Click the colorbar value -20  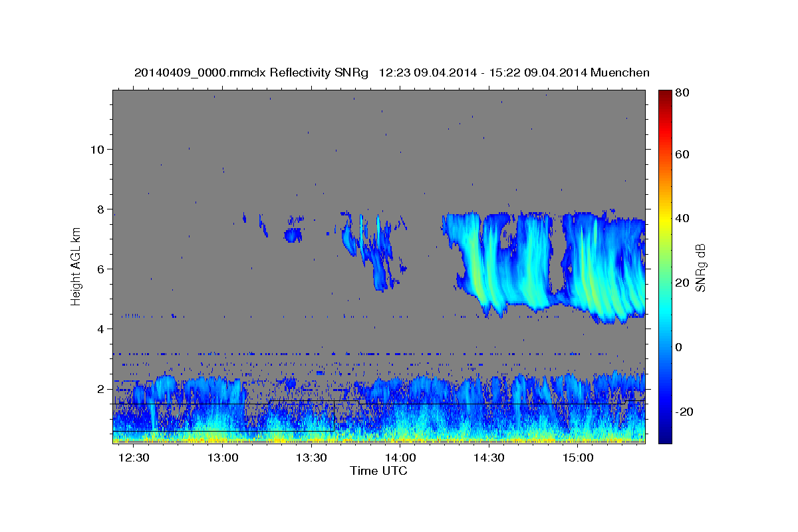click(x=686, y=412)
